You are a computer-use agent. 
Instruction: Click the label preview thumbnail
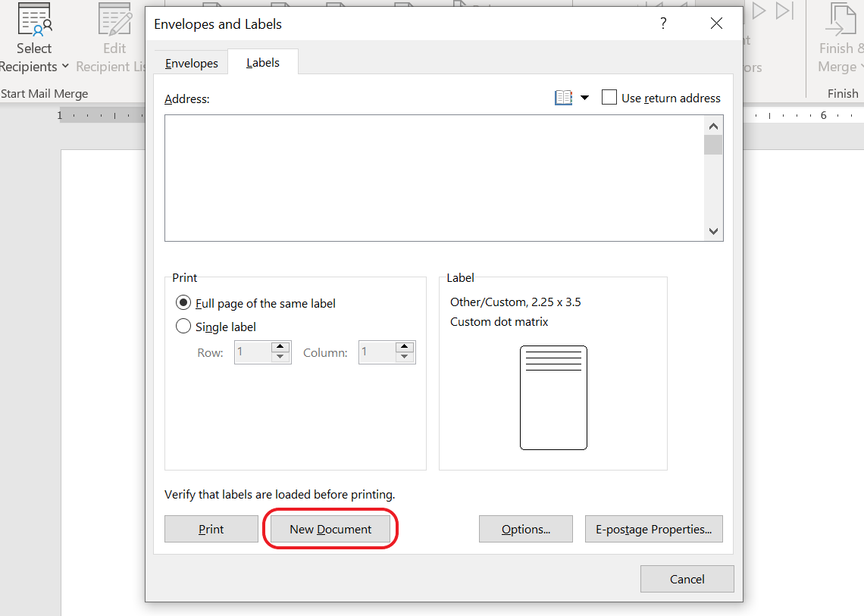click(x=553, y=397)
